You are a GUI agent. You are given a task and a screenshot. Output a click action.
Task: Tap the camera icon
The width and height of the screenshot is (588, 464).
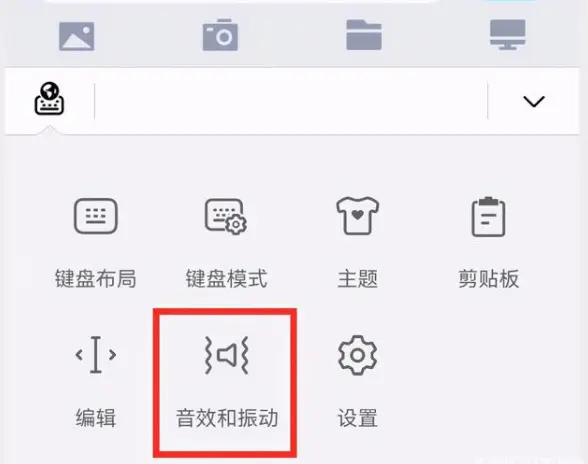220,35
